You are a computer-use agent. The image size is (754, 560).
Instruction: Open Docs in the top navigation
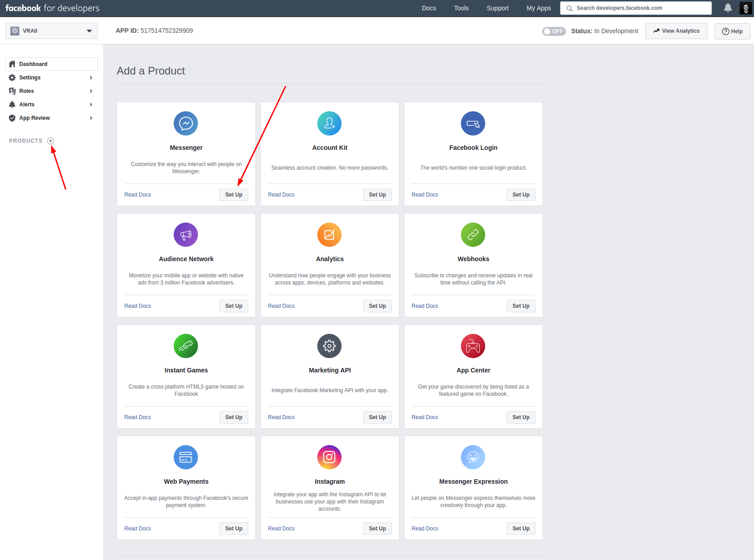[429, 8]
